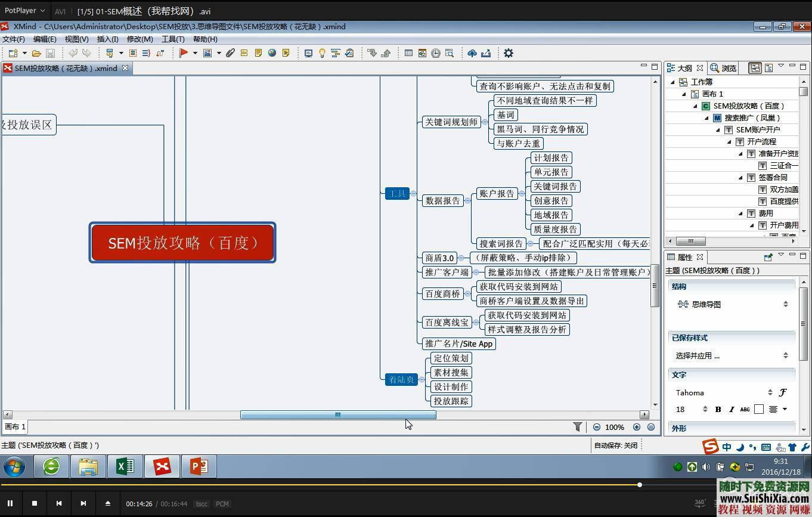Click the text color swatch box
The width and height of the screenshot is (812, 517).
(758, 409)
